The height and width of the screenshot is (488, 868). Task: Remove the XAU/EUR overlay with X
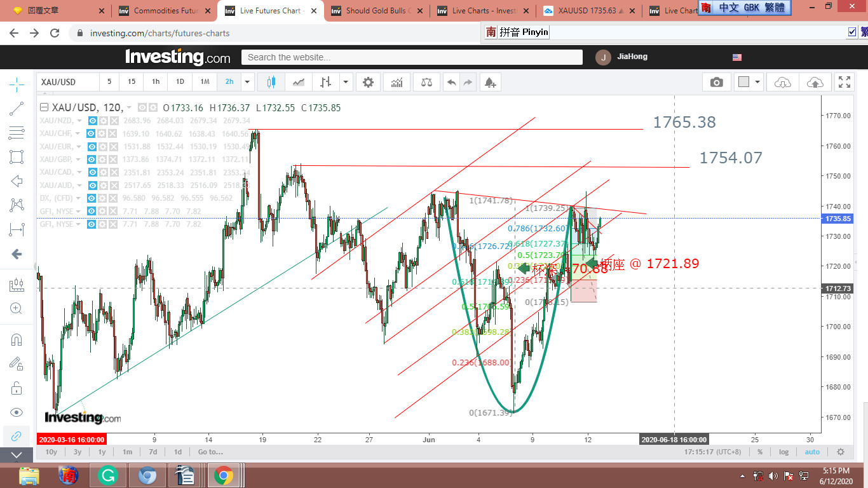[x=114, y=146]
